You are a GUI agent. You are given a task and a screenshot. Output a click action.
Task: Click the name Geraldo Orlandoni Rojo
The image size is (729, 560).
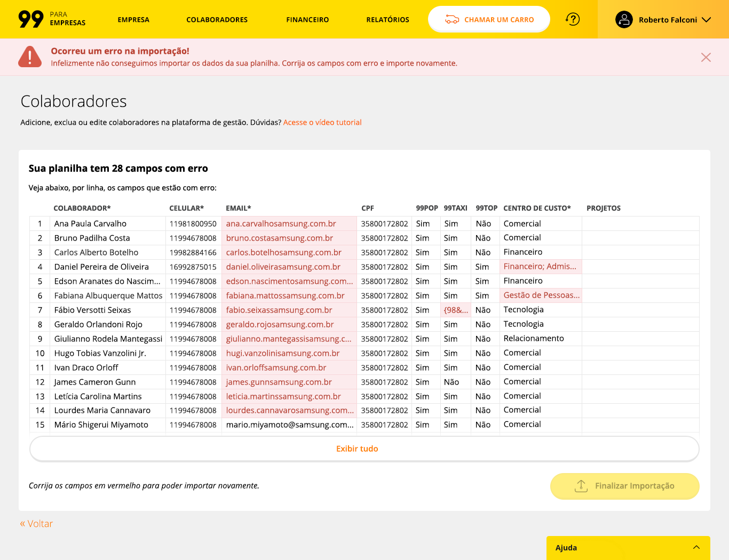point(98,324)
